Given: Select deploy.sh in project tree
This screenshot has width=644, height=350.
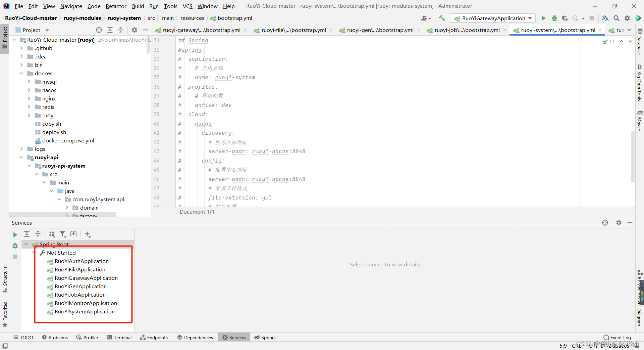Looking at the screenshot, I should coord(54,132).
